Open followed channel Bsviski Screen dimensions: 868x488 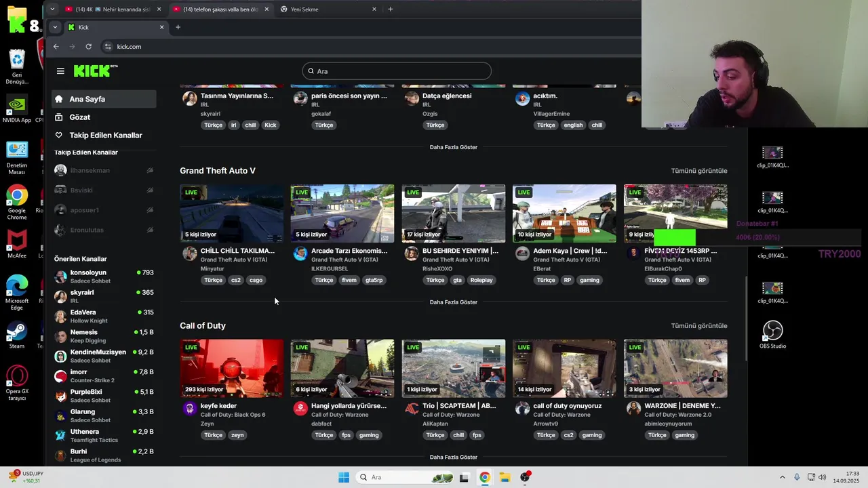pos(104,190)
